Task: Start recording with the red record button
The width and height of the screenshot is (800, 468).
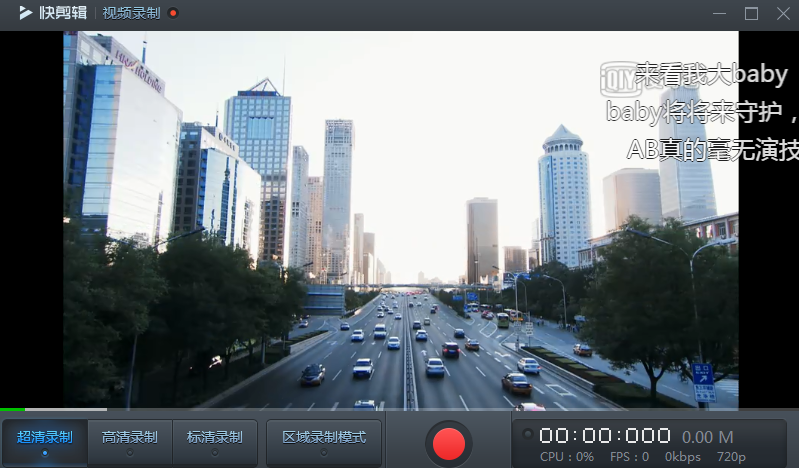Action: [448, 443]
